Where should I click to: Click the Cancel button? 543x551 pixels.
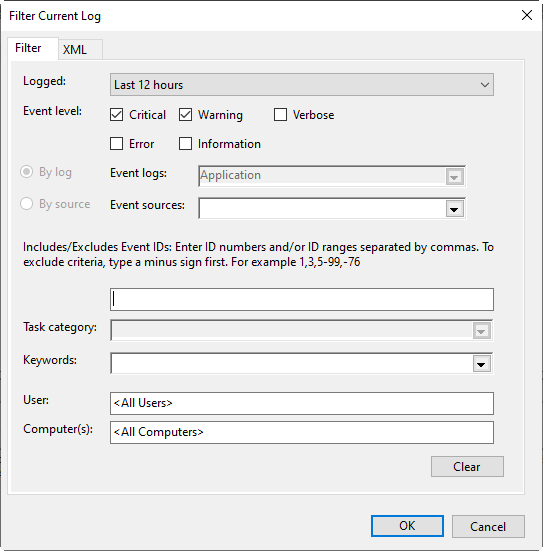[488, 526]
